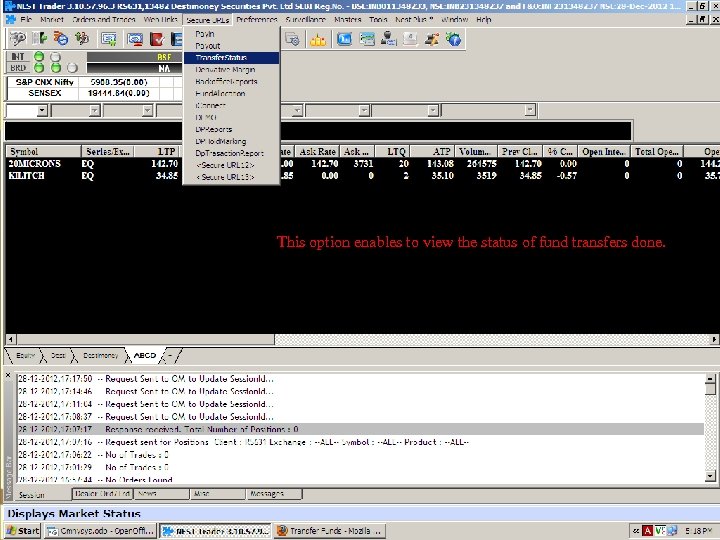This screenshot has width=720, height=540.
Task: Select Derivative Margin menu entry
Action: [231, 70]
